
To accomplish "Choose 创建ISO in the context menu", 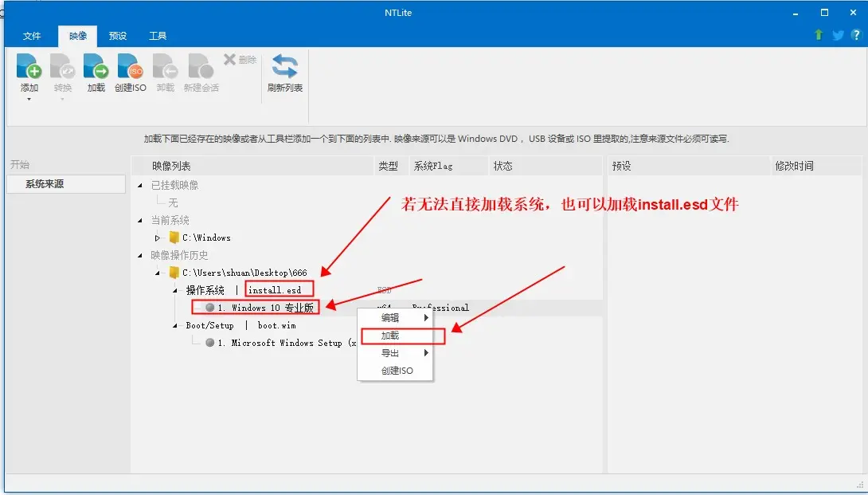I will tap(395, 371).
